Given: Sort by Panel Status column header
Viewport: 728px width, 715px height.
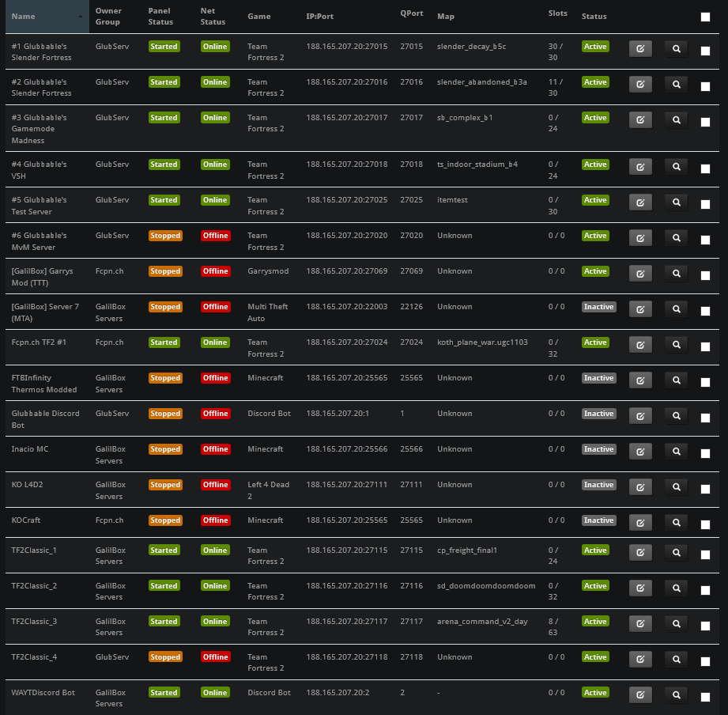Looking at the screenshot, I should [160, 17].
